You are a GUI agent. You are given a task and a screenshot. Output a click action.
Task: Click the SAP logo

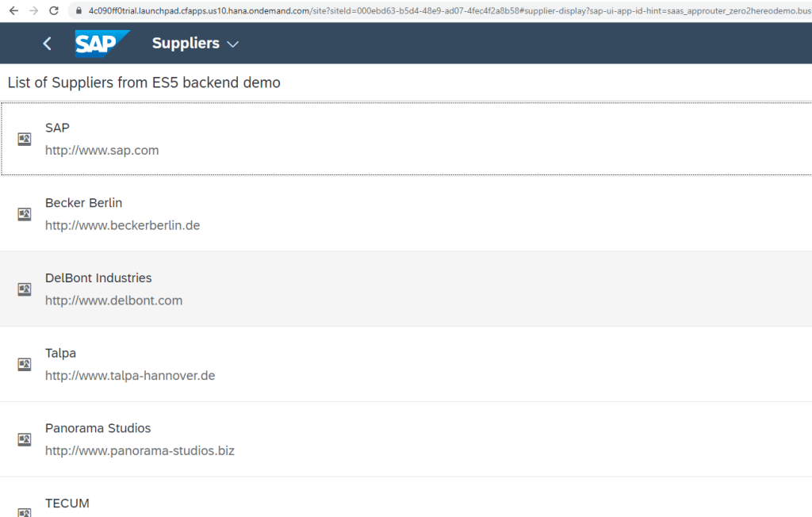click(x=101, y=44)
